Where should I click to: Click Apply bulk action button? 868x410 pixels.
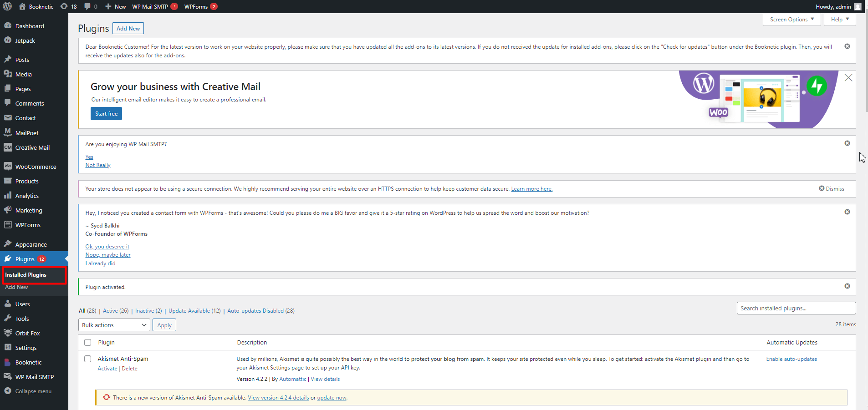click(164, 325)
